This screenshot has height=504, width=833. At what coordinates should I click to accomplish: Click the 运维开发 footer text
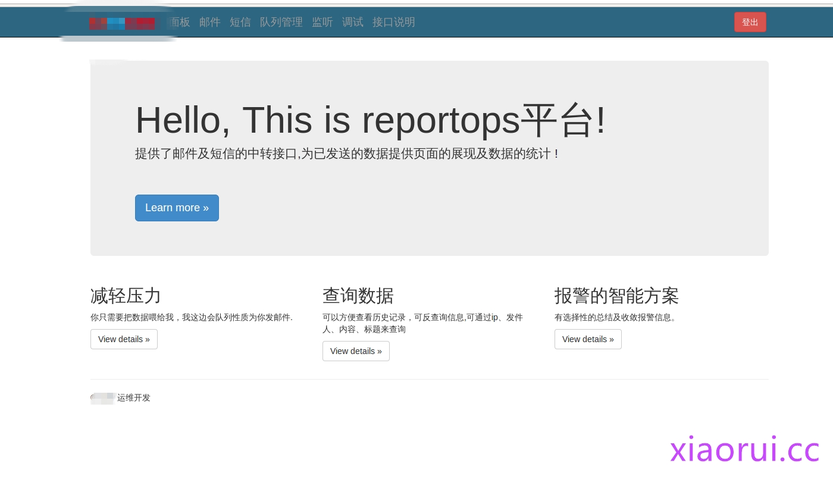(x=134, y=397)
